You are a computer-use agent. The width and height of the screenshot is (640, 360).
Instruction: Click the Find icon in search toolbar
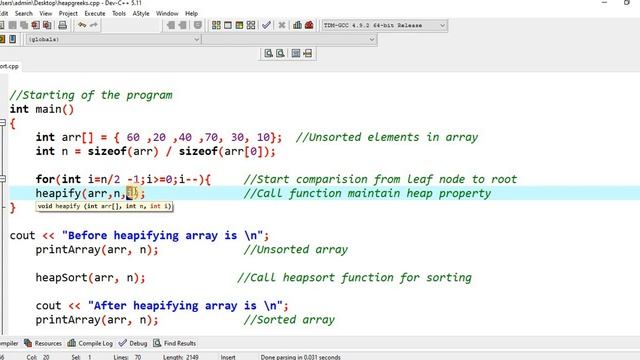269,53
